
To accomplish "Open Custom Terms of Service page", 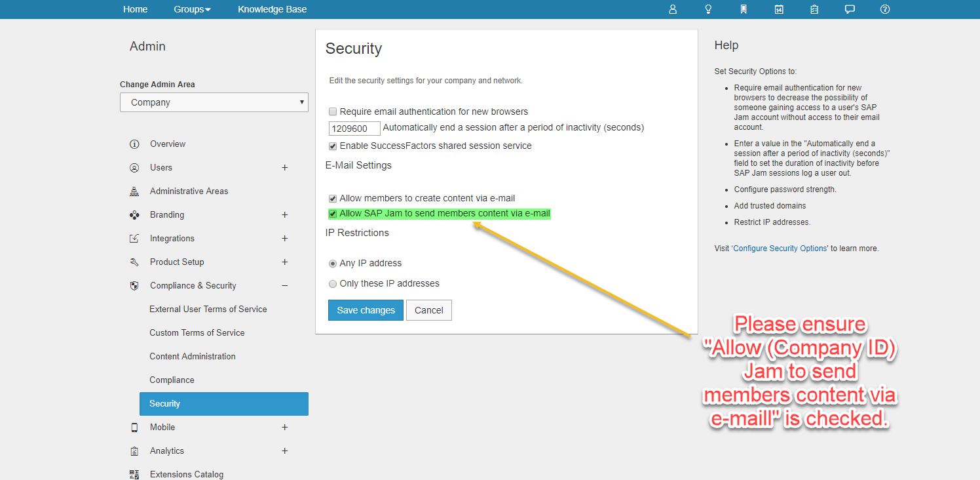I will pos(197,333).
